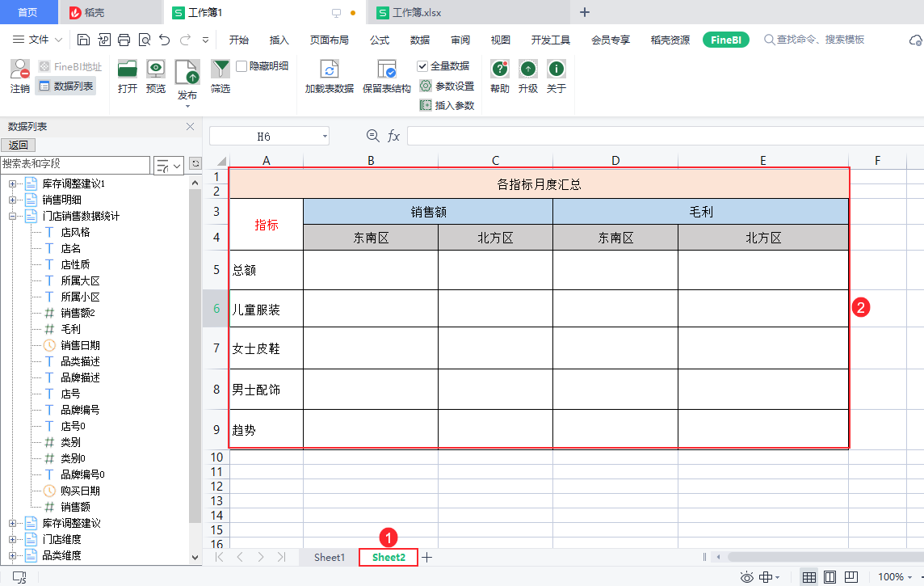Expand the 库存调整建议1 table node

click(12, 184)
